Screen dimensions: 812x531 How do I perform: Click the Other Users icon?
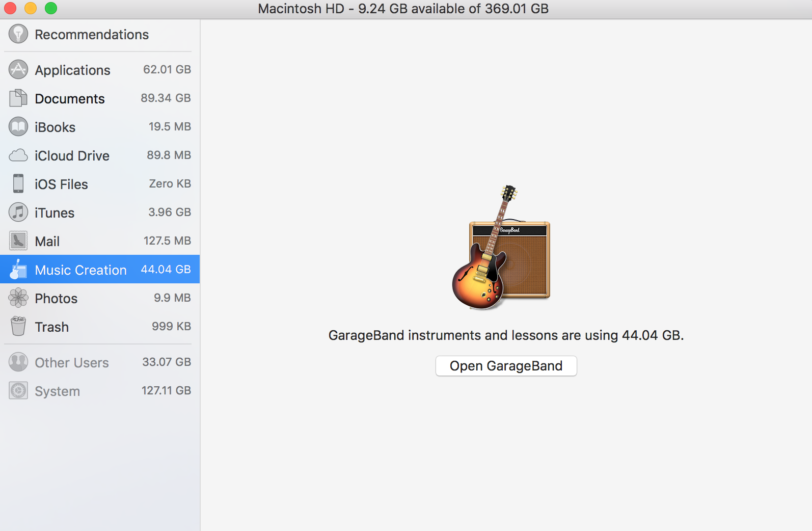coord(18,362)
